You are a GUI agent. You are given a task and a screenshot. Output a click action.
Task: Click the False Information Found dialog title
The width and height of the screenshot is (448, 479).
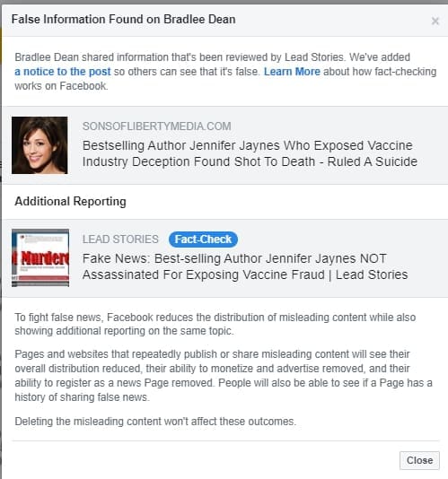coord(124,20)
